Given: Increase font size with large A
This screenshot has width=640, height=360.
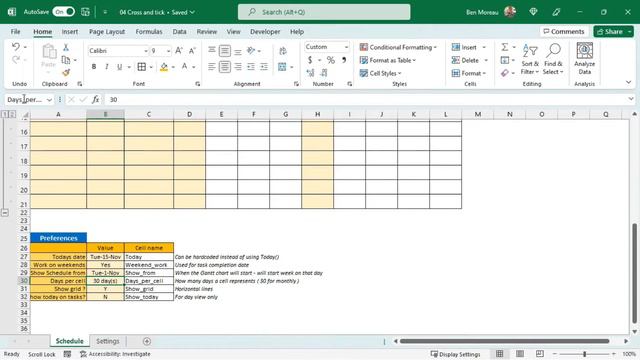Looking at the screenshot, I should [179, 51].
